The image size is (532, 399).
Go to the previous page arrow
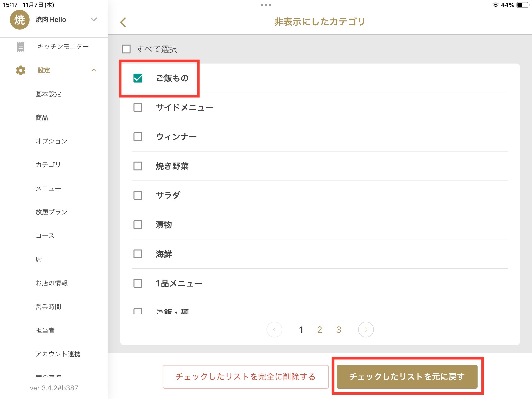pyautogui.click(x=274, y=330)
